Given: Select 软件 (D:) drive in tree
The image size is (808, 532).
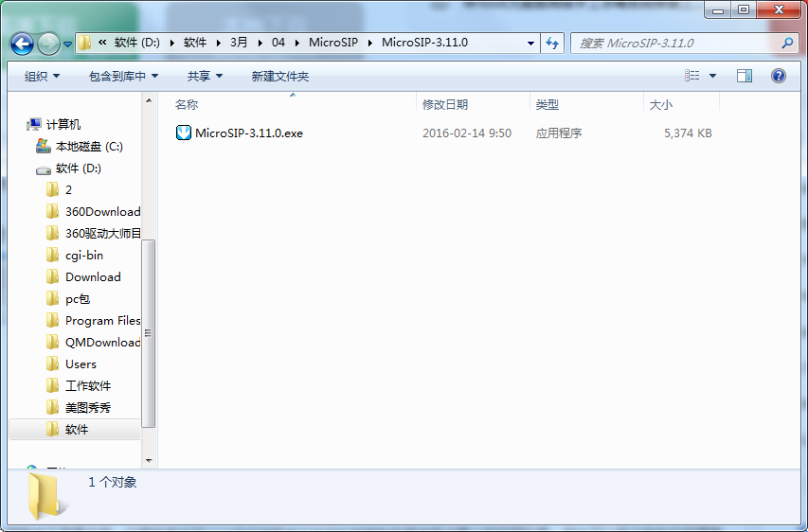Looking at the screenshot, I should click(x=79, y=168).
